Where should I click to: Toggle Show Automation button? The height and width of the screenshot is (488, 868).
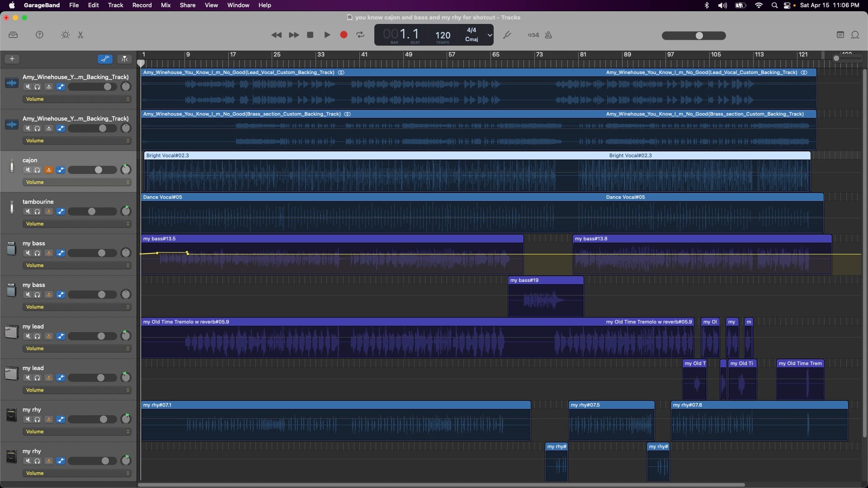click(x=105, y=59)
